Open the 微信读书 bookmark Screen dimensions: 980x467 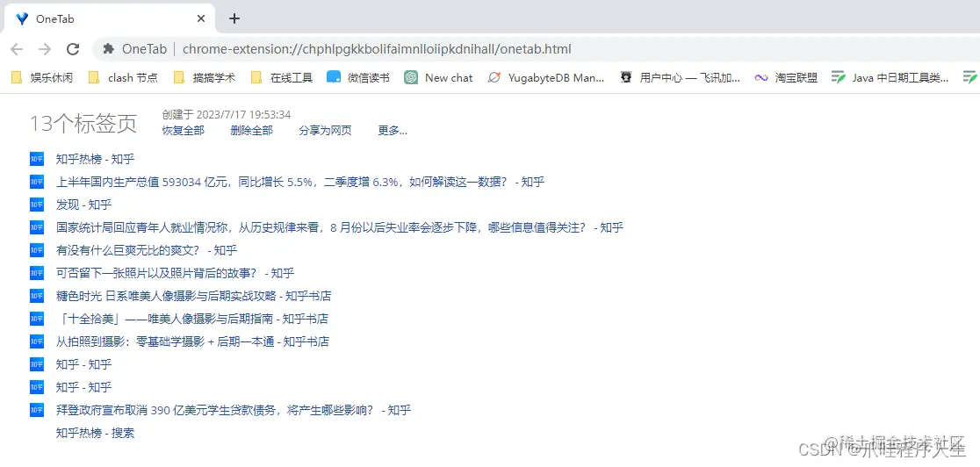pyautogui.click(x=358, y=77)
